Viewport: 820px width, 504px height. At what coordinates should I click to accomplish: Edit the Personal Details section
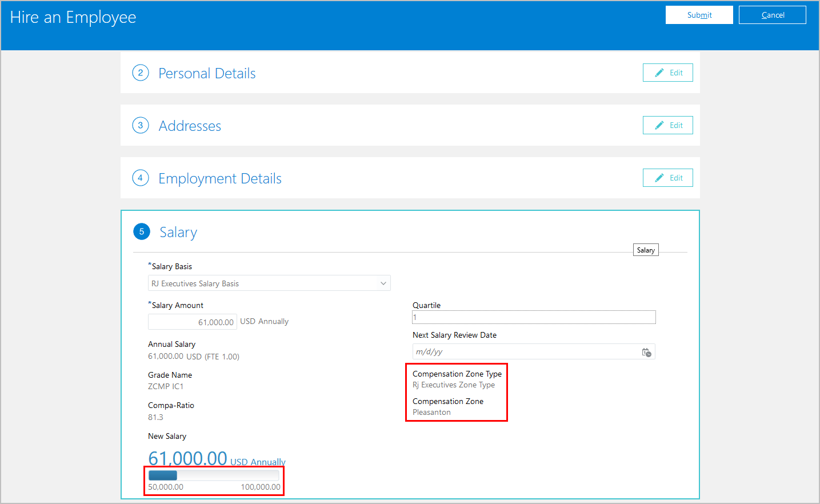(x=667, y=73)
